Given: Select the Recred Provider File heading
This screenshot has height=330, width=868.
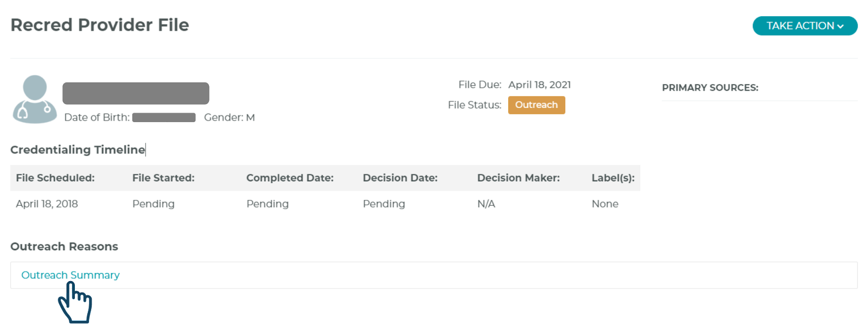Looking at the screenshot, I should coord(100,25).
